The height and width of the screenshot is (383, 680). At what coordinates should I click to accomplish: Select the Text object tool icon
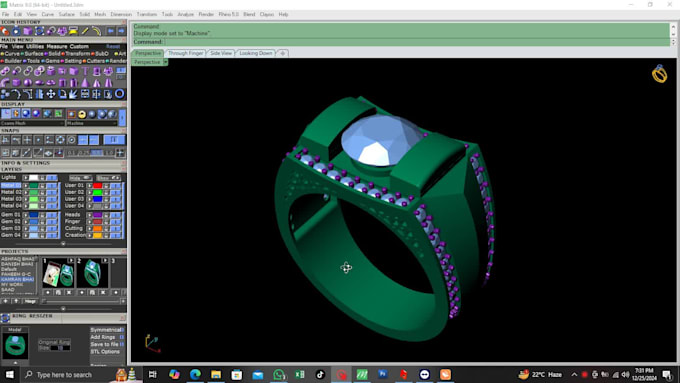coord(85,71)
